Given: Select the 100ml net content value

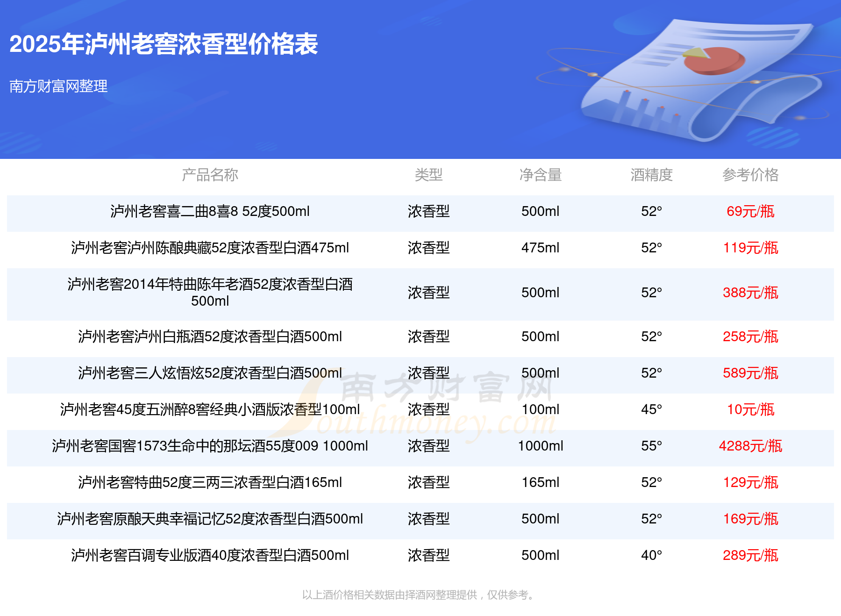Looking at the screenshot, I should pos(541,409).
